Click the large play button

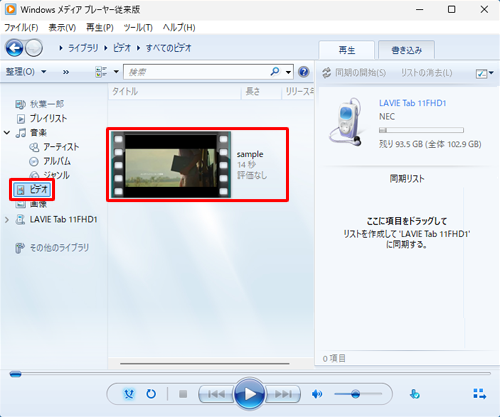coord(249,394)
